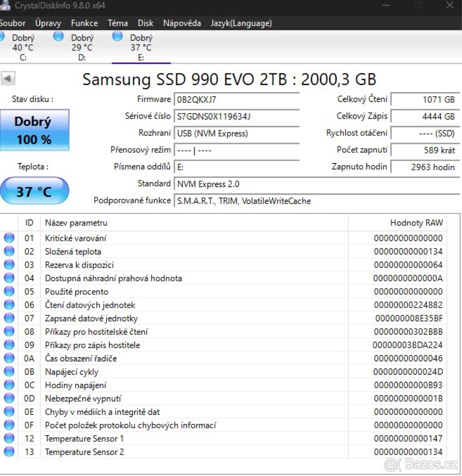The height and width of the screenshot is (476, 462).
Task: Click the dot beside Chyby v médiích a integritě dat
Action: coord(9,411)
